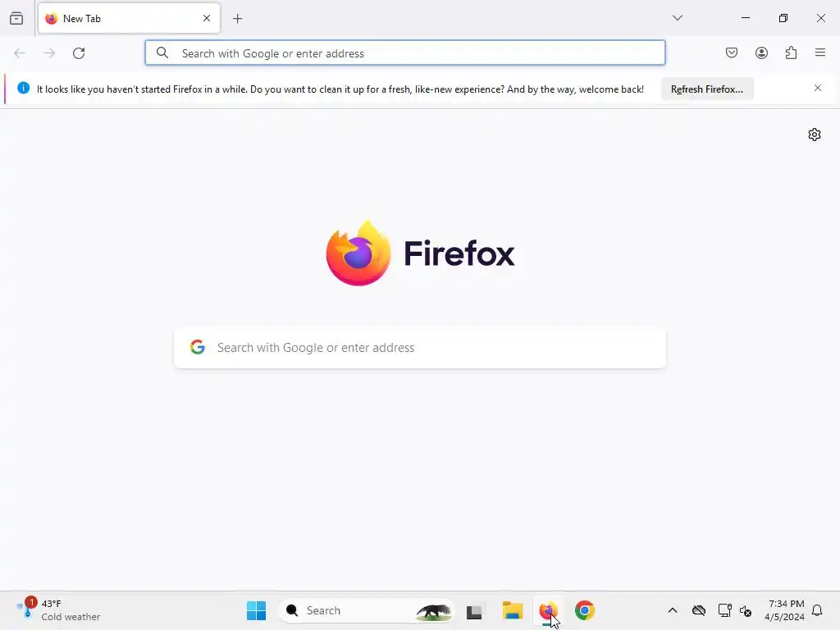The height and width of the screenshot is (630, 840).
Task: Click the OneDrive cloud tray icon
Action: 699,610
